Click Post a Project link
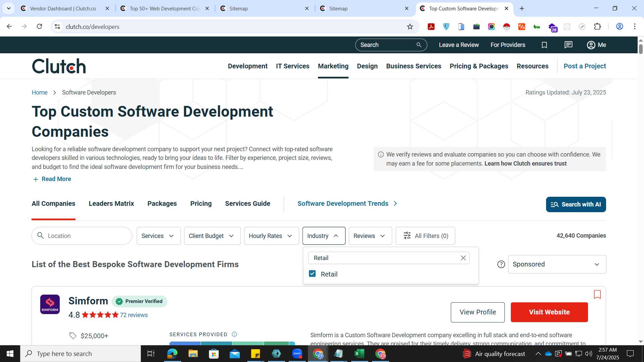 coord(585,66)
